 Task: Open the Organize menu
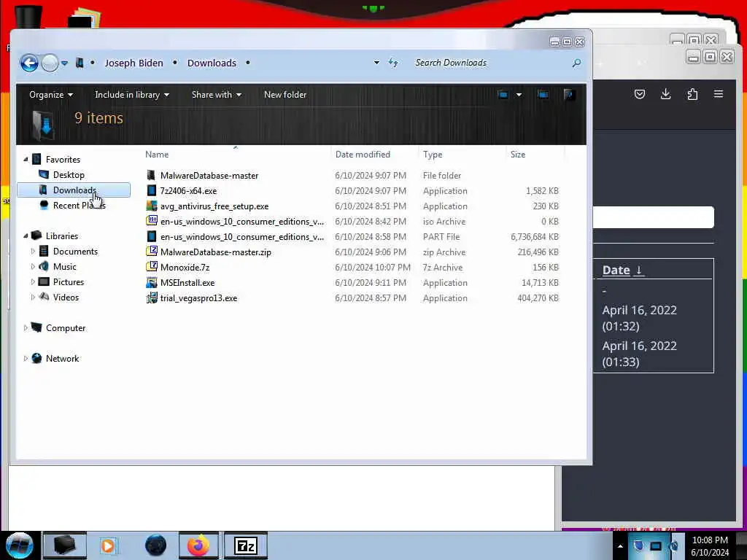point(51,95)
